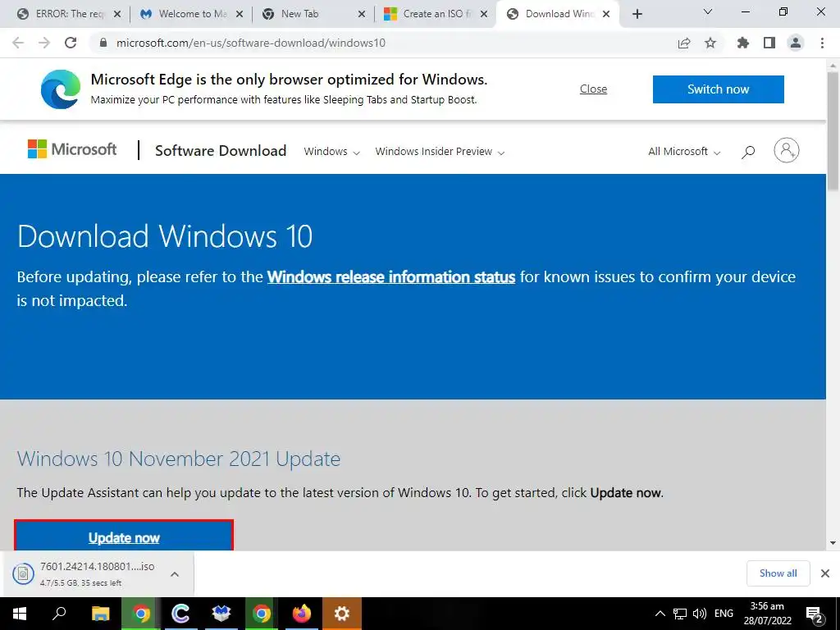Image resolution: width=840 pixels, height=630 pixels.
Task: Show hidden tray icons chevron
Action: tap(660, 614)
